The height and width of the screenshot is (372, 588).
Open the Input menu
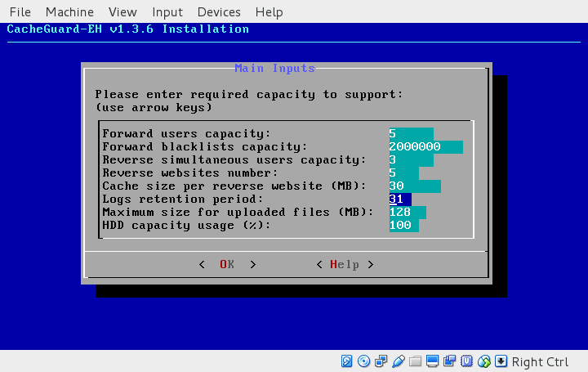point(167,12)
